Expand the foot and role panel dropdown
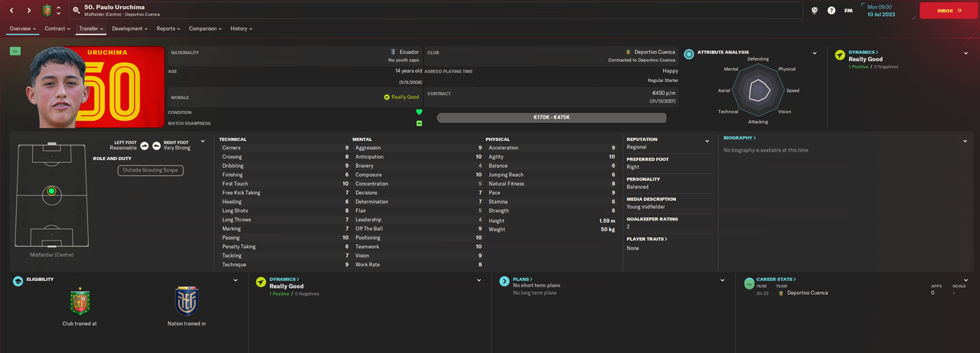Screen dimensions: 980x353 click(x=203, y=142)
